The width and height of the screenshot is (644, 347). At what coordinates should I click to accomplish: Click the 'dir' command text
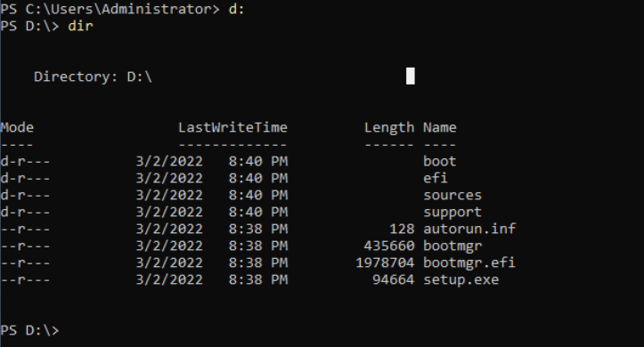point(80,26)
